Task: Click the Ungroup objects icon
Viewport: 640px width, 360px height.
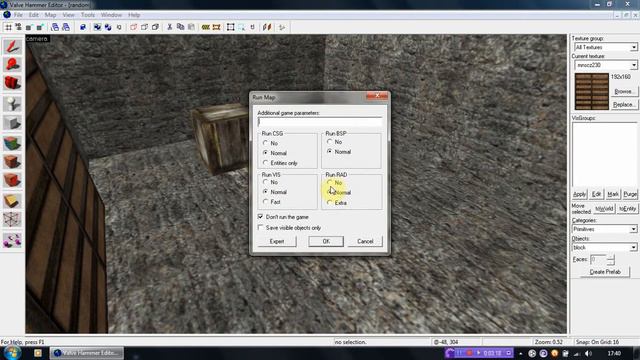Action: (108, 27)
